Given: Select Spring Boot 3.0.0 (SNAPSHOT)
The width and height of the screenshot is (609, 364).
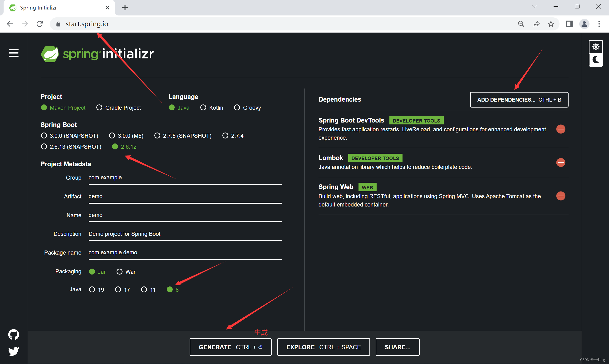Looking at the screenshot, I should click(69, 136).
